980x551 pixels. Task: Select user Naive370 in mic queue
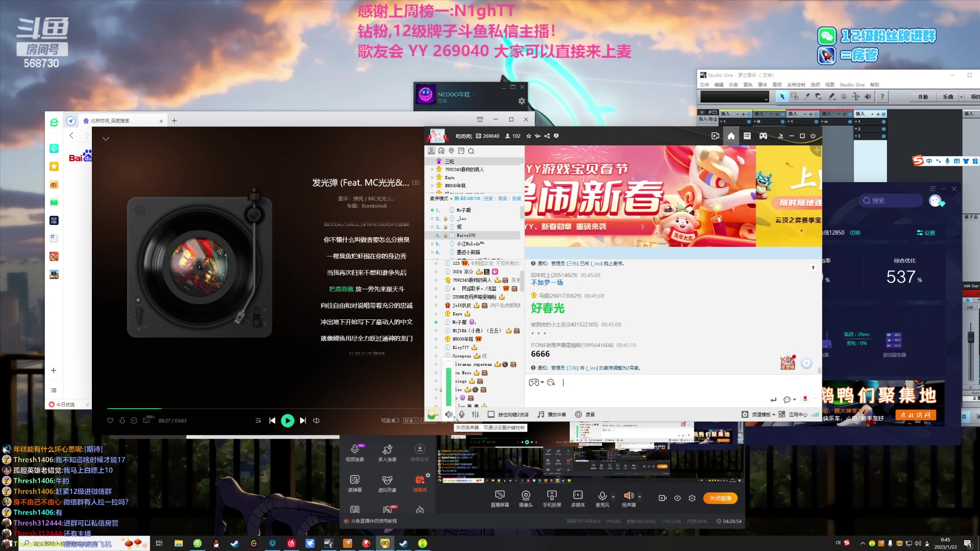point(473,235)
